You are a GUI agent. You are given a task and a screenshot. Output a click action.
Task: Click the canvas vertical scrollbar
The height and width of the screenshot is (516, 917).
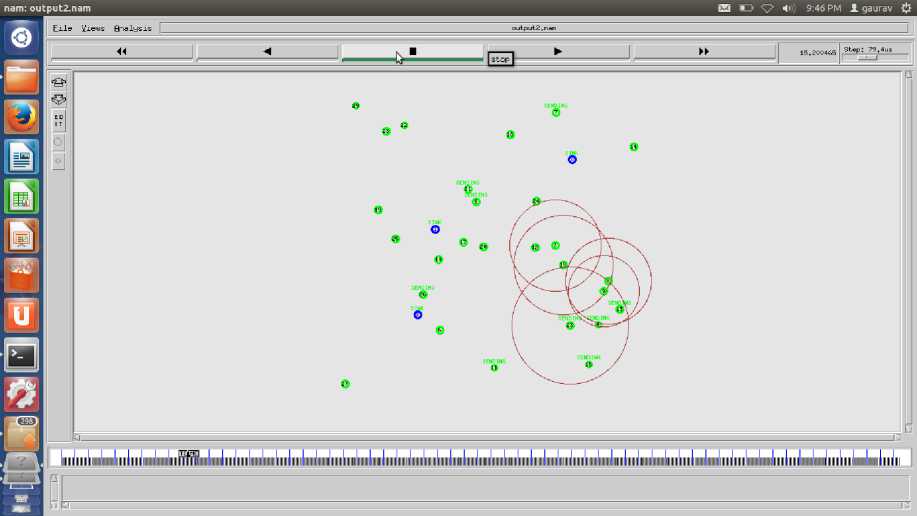[x=908, y=252]
